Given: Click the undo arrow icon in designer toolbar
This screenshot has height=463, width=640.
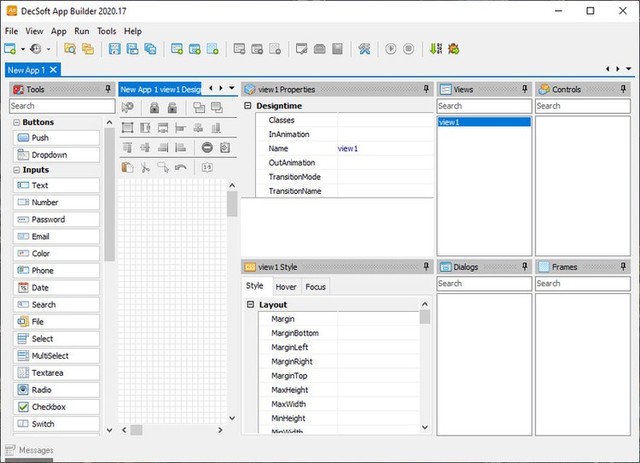Looking at the screenshot, I should 179,167.
